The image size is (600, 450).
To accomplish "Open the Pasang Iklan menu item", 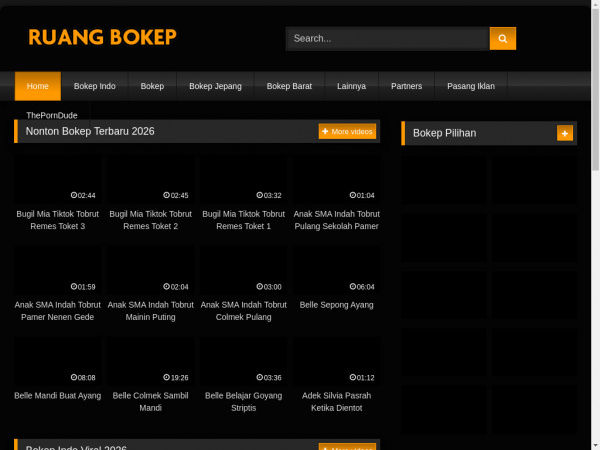I will pos(471,86).
